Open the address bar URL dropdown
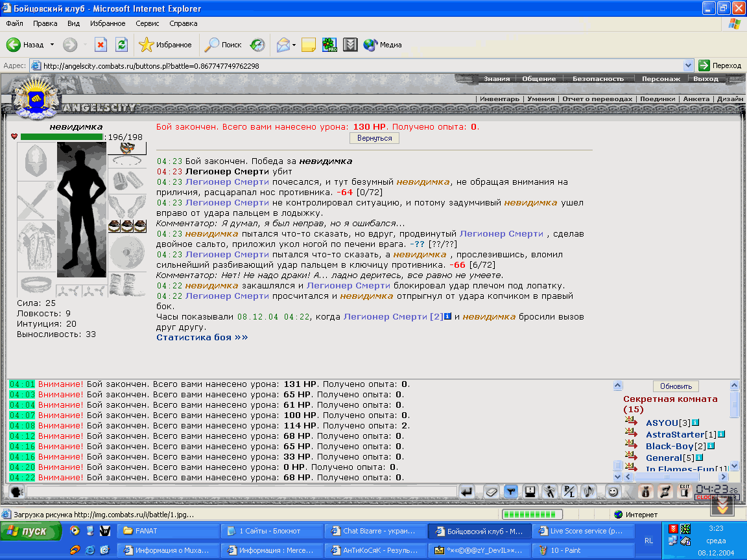The image size is (747, 560). point(688,65)
